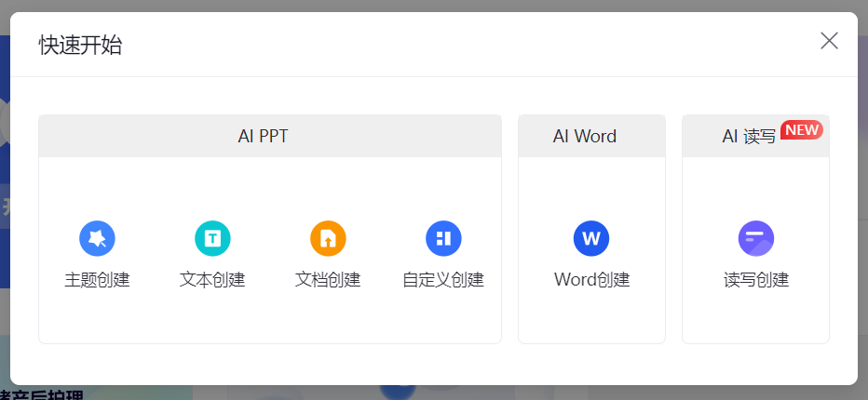Image resolution: width=868 pixels, height=400 pixels.
Task: Click the orange 文档创建 file icon
Action: 328,238
